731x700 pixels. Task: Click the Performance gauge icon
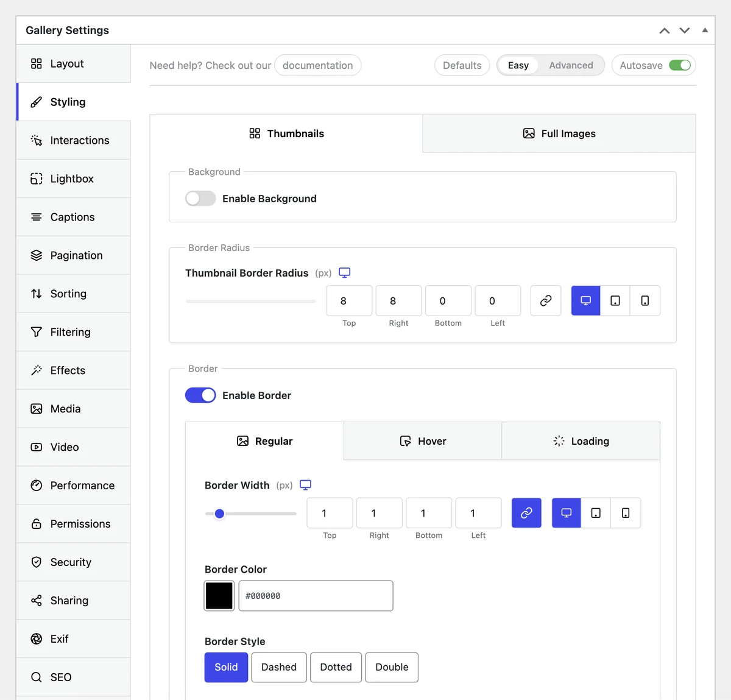[x=37, y=486]
